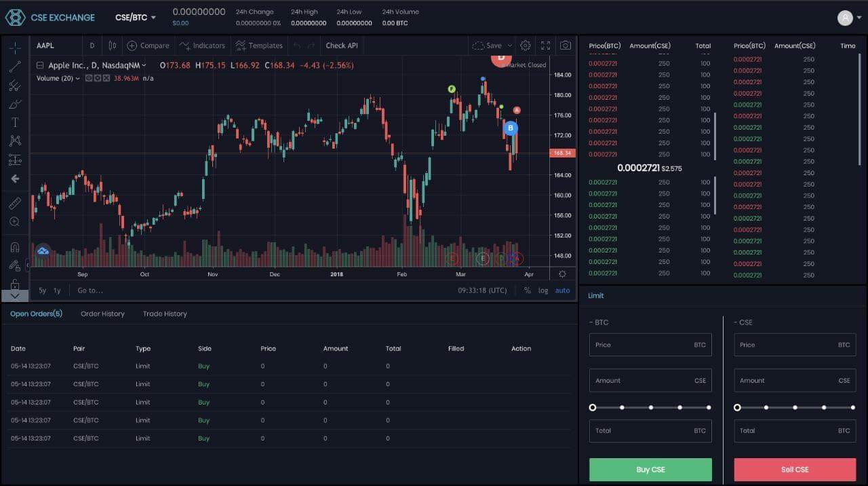
Task: Click the redo arrow in chart toolbar
Action: click(x=311, y=45)
